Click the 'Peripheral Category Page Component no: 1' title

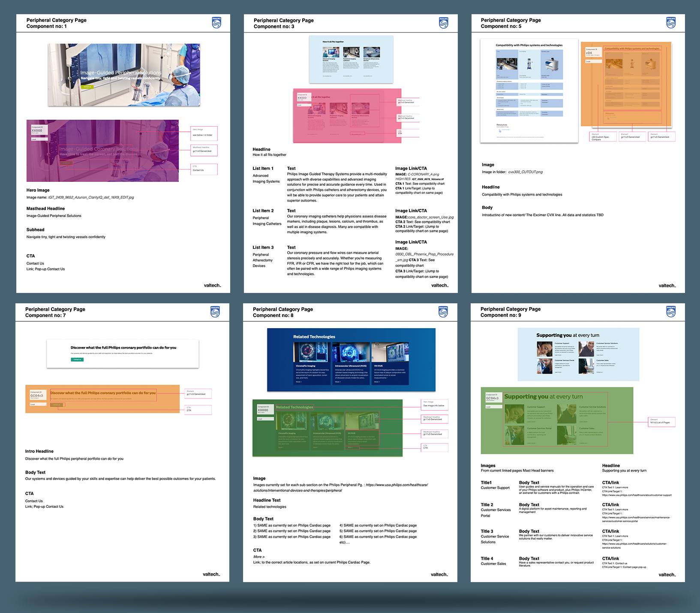pyautogui.click(x=57, y=23)
